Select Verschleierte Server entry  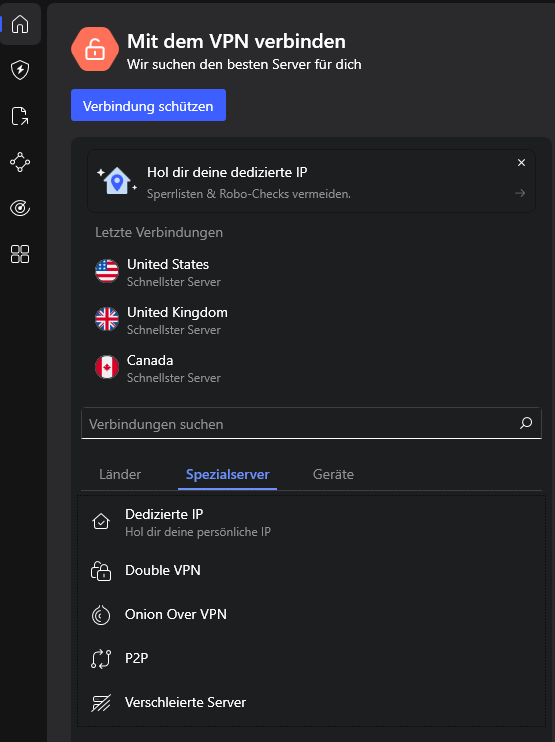click(311, 703)
